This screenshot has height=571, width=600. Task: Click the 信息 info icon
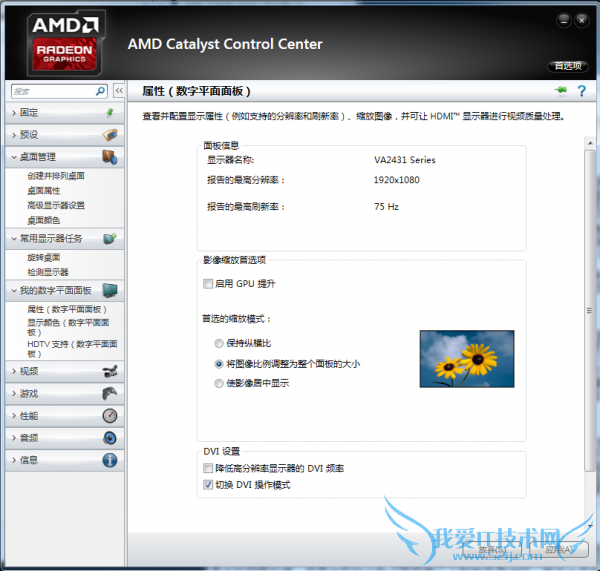(110, 460)
